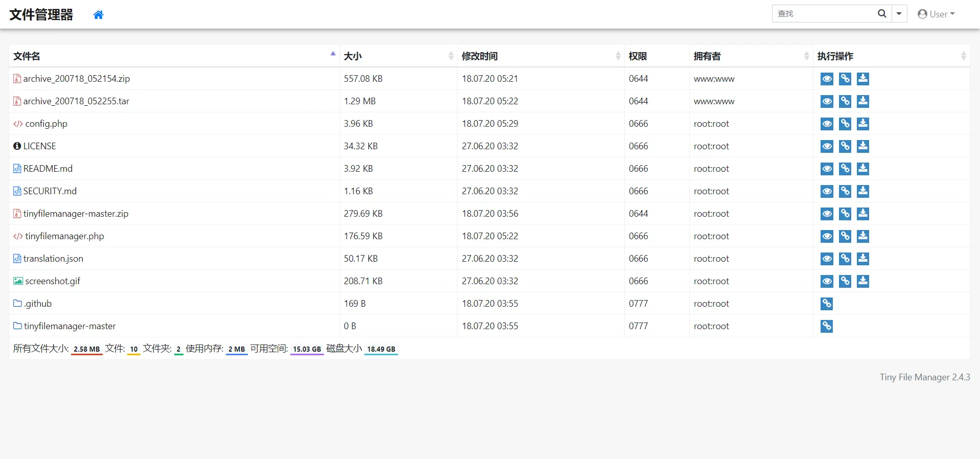Open direct link of tinyfilemanager-master.zip

845,214
